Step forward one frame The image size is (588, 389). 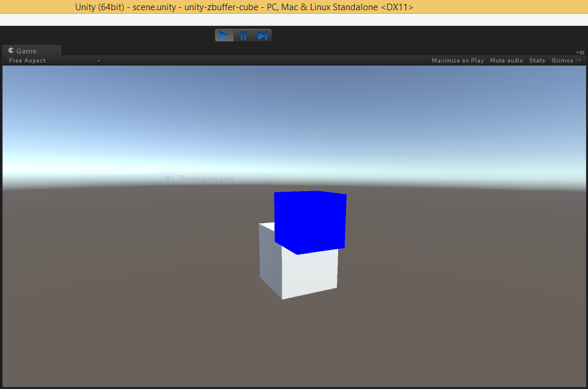click(262, 35)
